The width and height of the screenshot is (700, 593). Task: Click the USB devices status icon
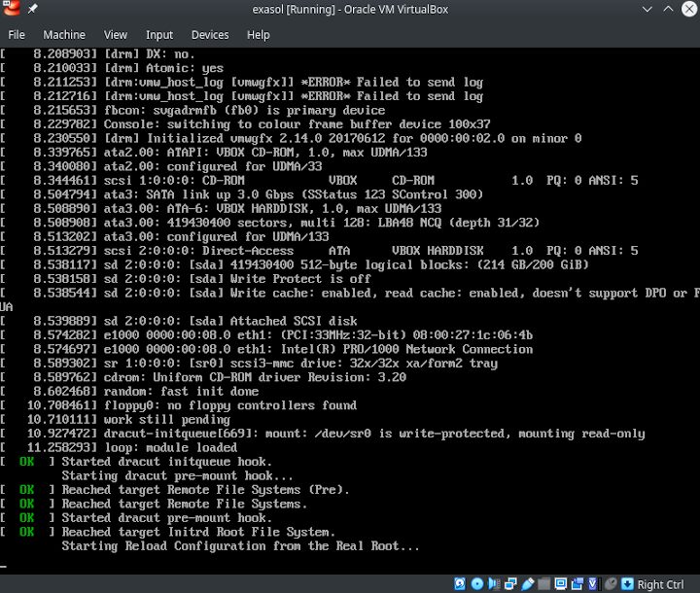coord(528,583)
